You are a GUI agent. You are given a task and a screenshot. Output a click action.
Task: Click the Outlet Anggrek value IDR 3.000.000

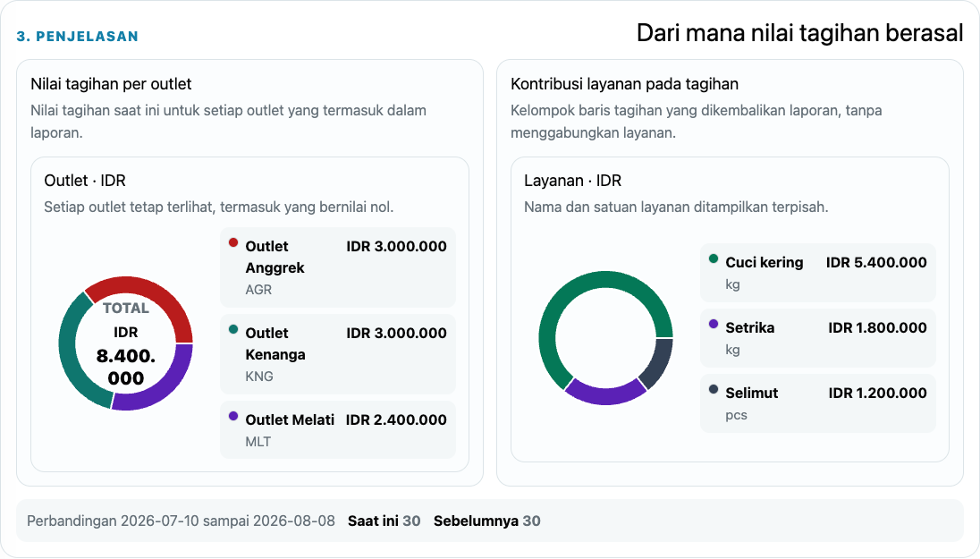click(396, 246)
